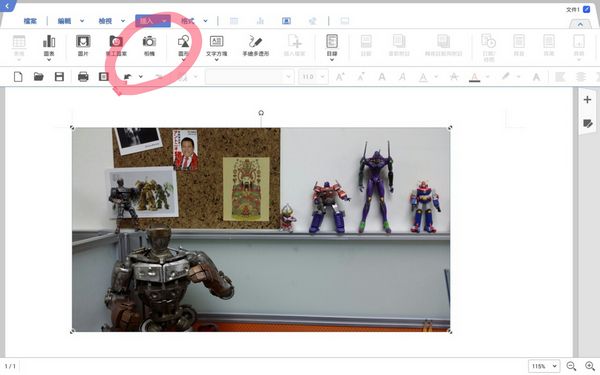Create a new blank document
The height and width of the screenshot is (375, 600).
click(18, 77)
